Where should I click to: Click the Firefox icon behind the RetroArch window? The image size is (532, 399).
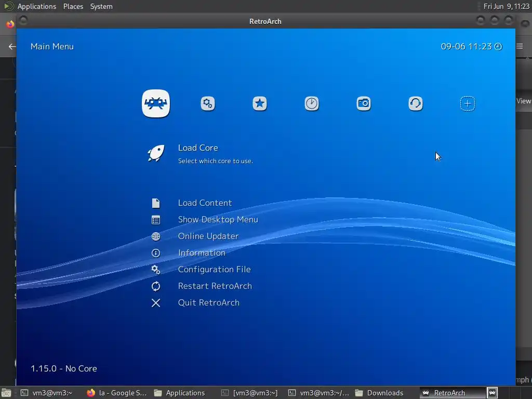[x=10, y=24]
